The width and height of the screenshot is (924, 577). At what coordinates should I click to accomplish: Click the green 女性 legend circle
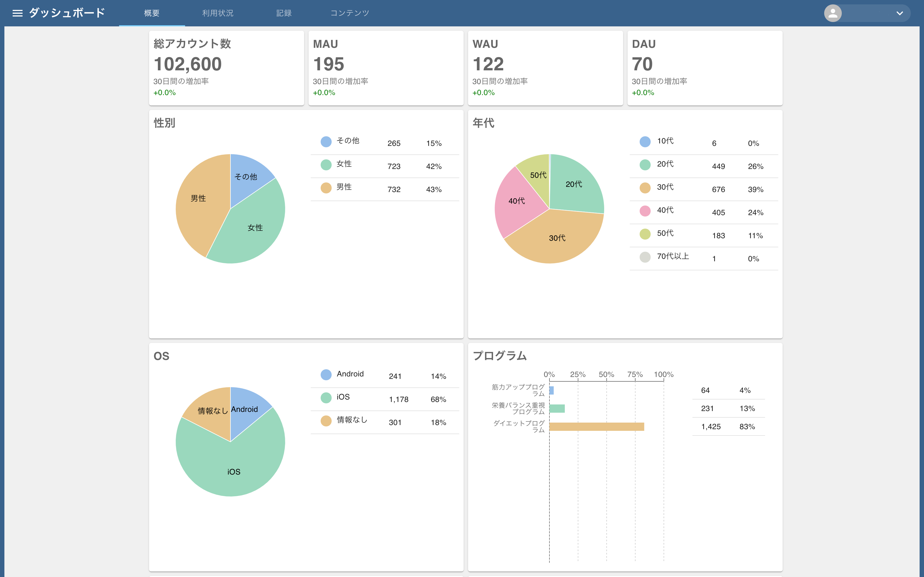click(326, 165)
